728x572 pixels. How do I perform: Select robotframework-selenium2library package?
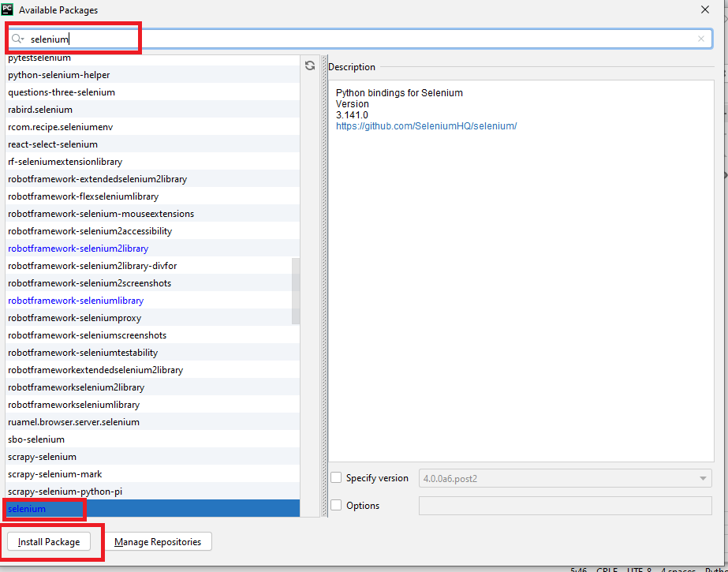pyautogui.click(x=153, y=249)
